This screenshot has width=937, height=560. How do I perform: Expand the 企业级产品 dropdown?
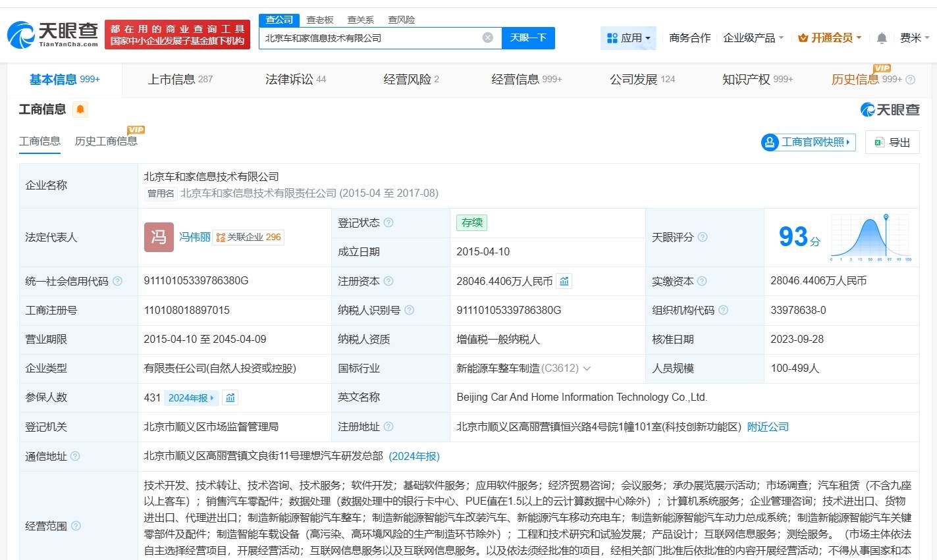tap(753, 38)
